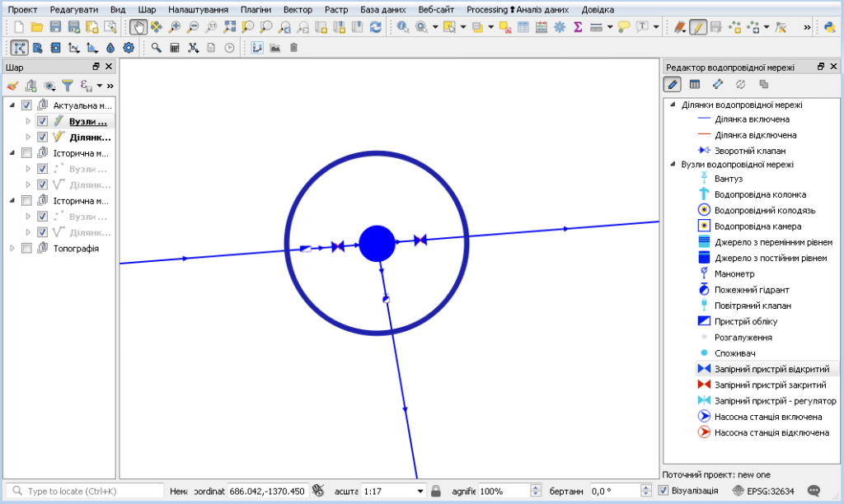Select the Identify Features tool
The image size is (844, 504).
tap(402, 27)
